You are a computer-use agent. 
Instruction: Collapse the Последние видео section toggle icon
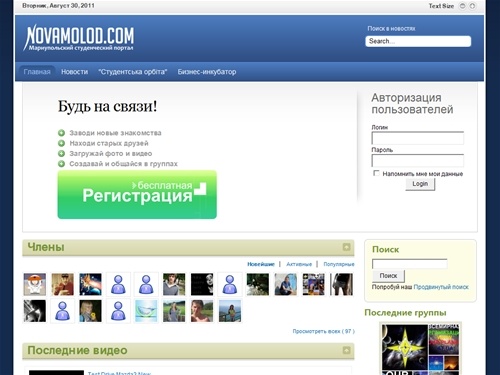click(346, 350)
